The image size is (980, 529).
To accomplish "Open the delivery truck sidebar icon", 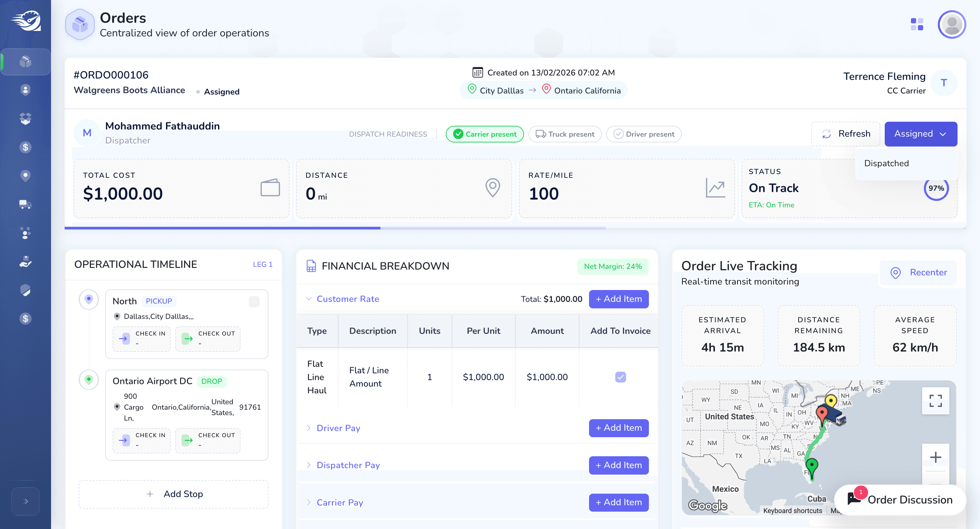I will 26,204.
